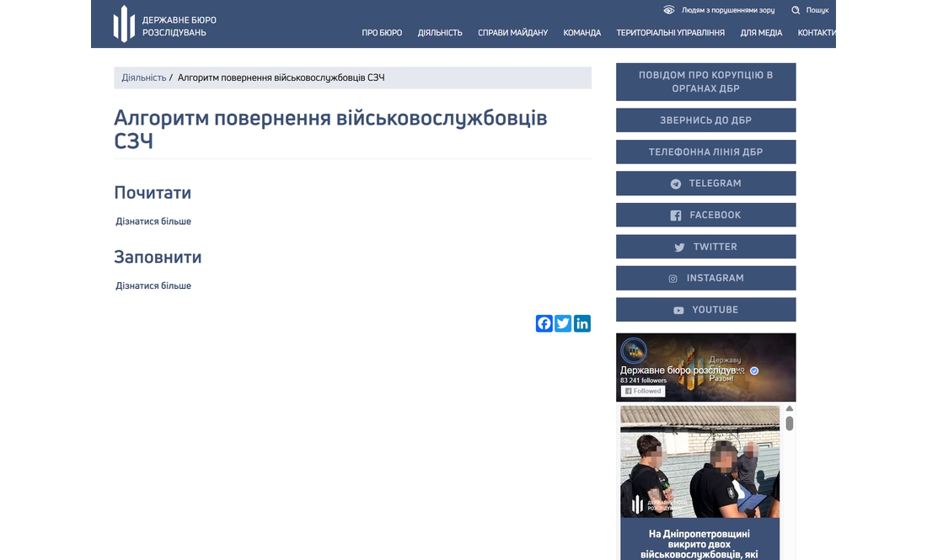Click Facebook widget Followed button
This screenshot has height=560, width=927.
(x=643, y=392)
